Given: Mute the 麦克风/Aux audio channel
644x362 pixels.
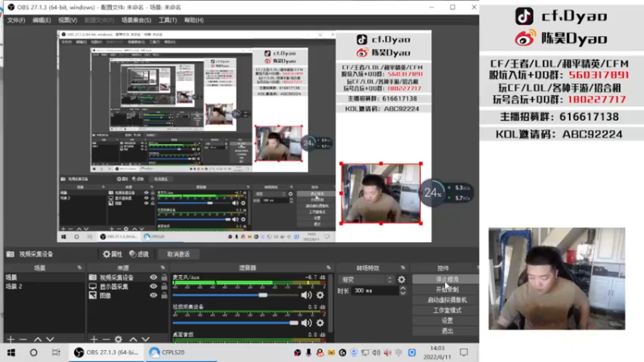Looking at the screenshot, I should click(x=306, y=294).
